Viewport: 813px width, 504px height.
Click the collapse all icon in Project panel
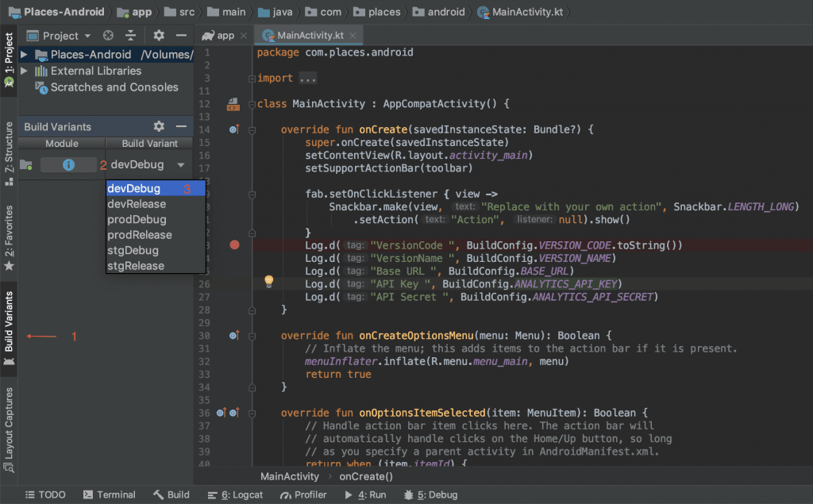tap(131, 35)
